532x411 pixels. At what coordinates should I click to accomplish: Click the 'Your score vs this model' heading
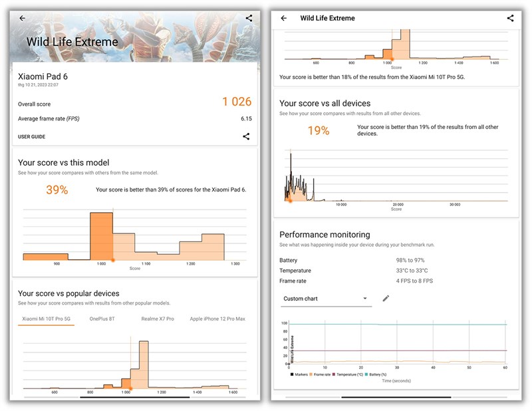pos(63,162)
